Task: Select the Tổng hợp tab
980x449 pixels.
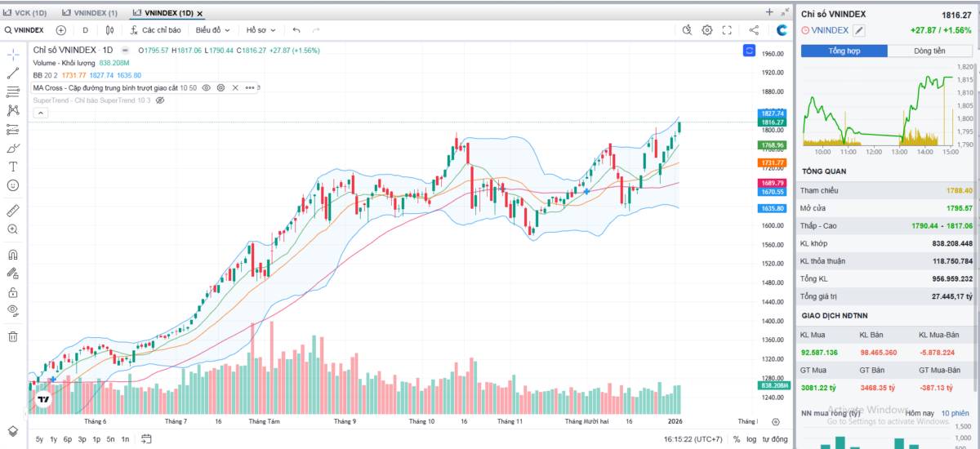Action: click(x=844, y=51)
